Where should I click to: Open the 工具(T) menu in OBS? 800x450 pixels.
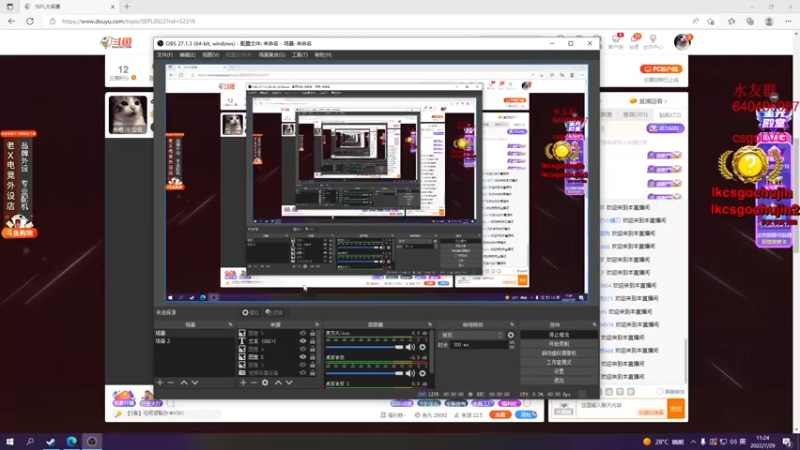(x=299, y=55)
